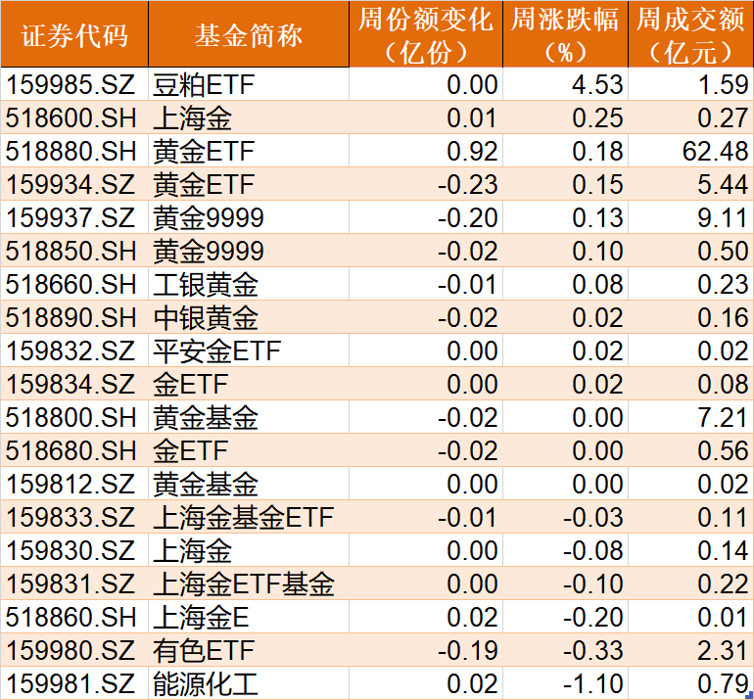Click the code cell 518800.SH
754x700 pixels.
(x=71, y=417)
